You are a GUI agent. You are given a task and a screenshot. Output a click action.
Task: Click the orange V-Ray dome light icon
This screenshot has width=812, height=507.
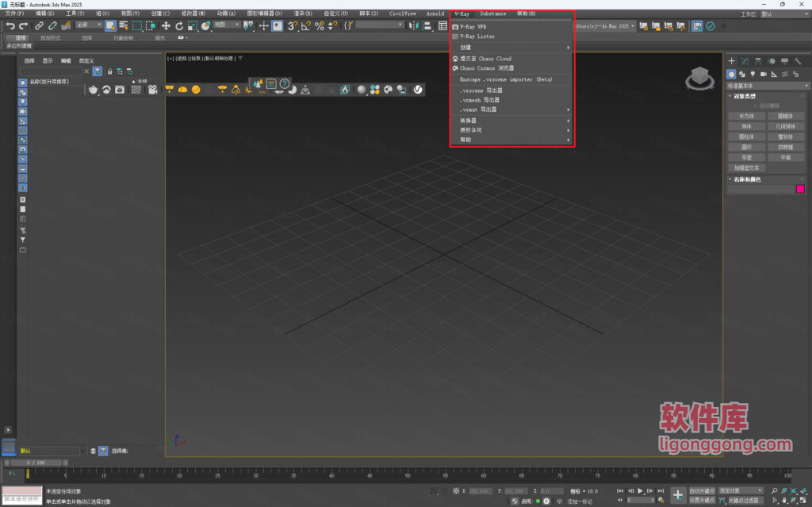(x=183, y=90)
